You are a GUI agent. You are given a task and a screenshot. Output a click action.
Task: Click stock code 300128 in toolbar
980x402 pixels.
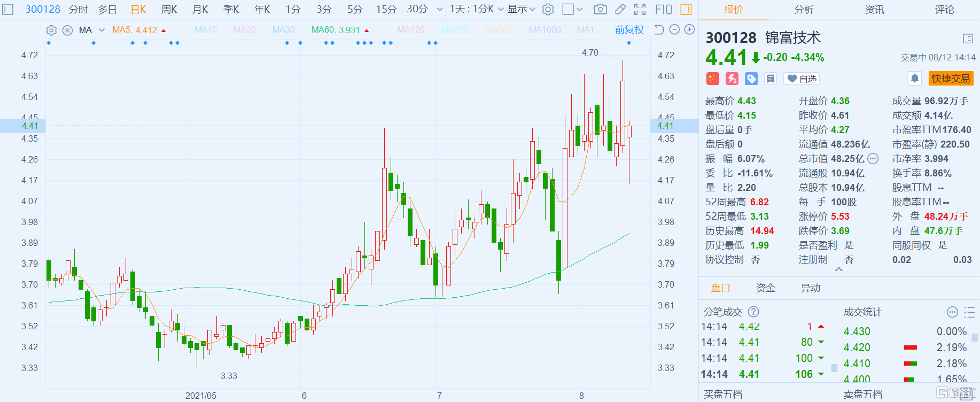[43, 9]
